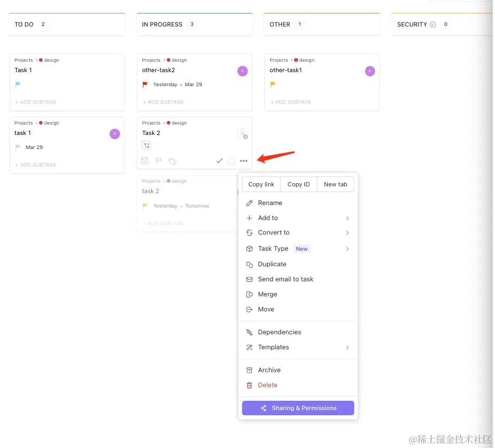Click the Copy link button
This screenshot has height=448, width=495.
[261, 184]
